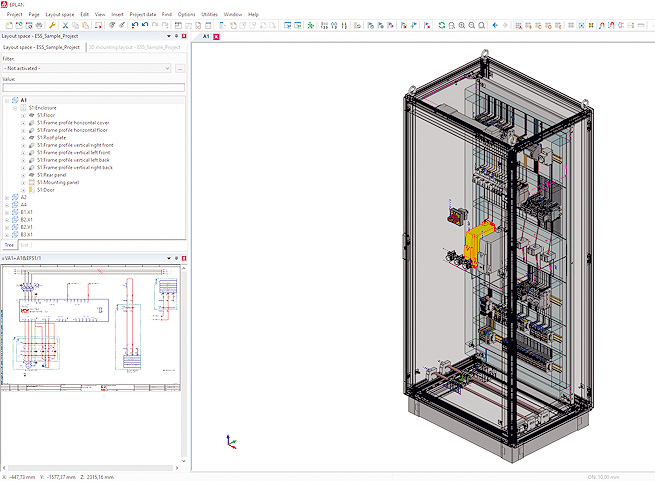Open the Utilities menu

tap(209, 14)
